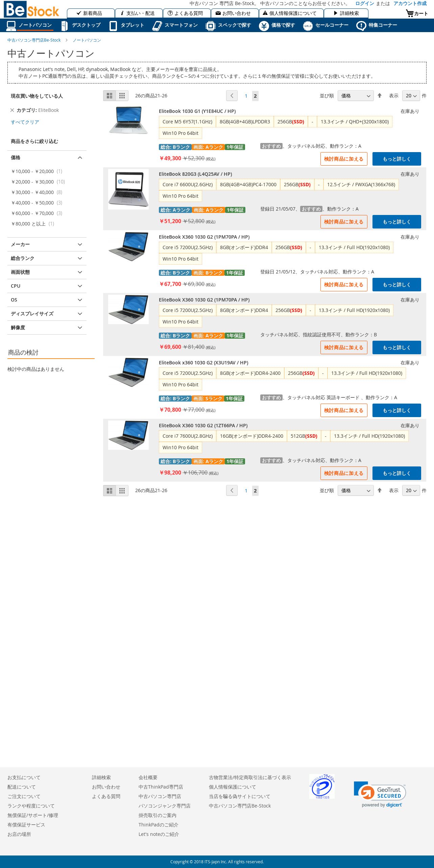The height and width of the screenshot is (868, 434).
Task: Click the yen icon 価格で探す
Action: (264, 26)
